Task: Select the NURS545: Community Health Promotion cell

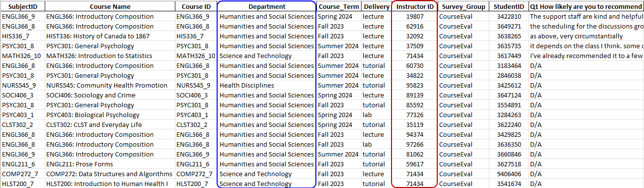Action: point(110,85)
